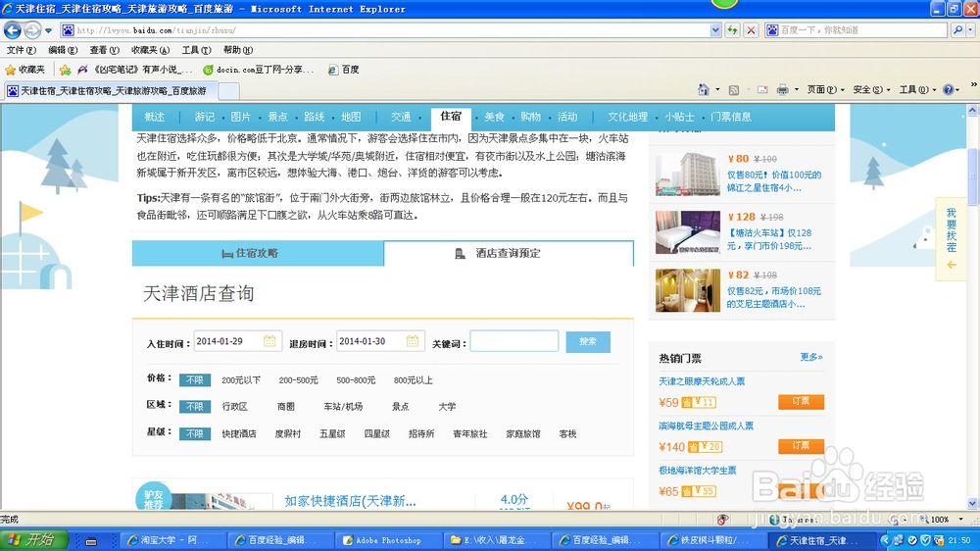Click the search magnifier icon
Screen dimensions: 980x551
point(957,30)
